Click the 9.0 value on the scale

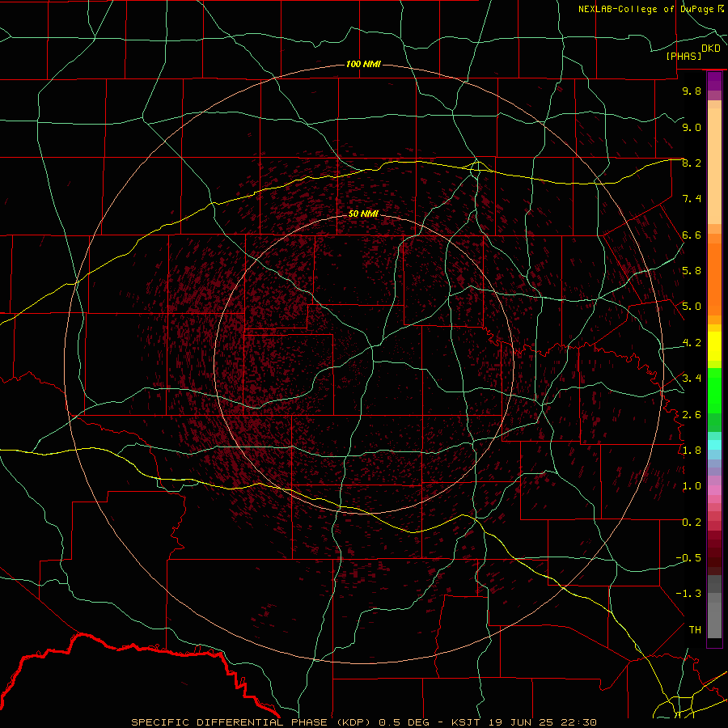tap(692, 127)
